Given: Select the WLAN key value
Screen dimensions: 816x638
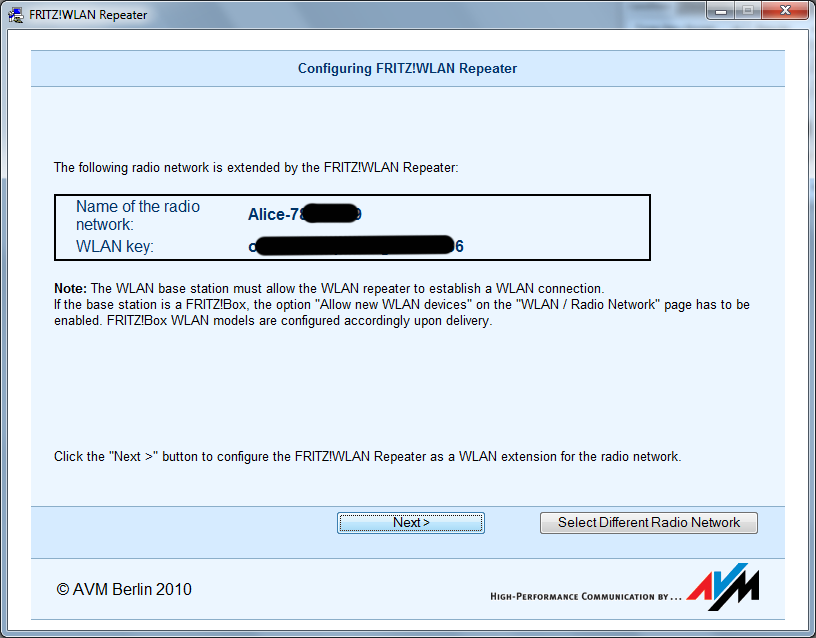Looking at the screenshot, I should (x=355, y=246).
